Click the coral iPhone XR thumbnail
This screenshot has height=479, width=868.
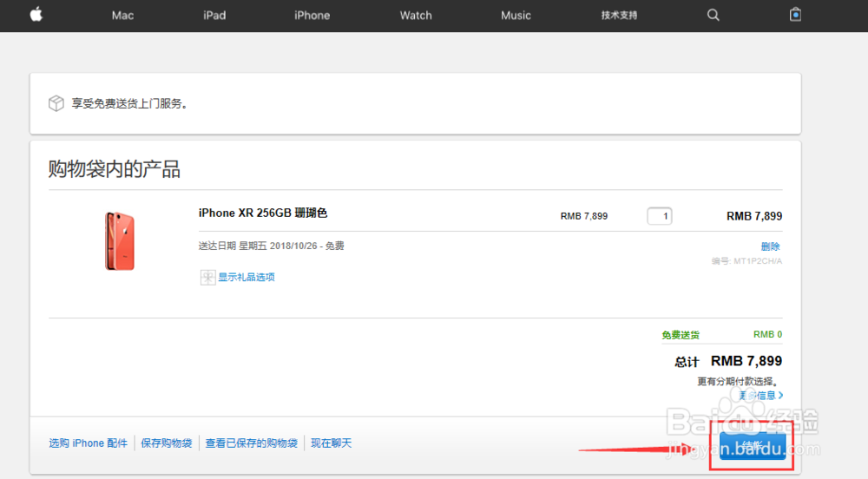click(x=120, y=241)
